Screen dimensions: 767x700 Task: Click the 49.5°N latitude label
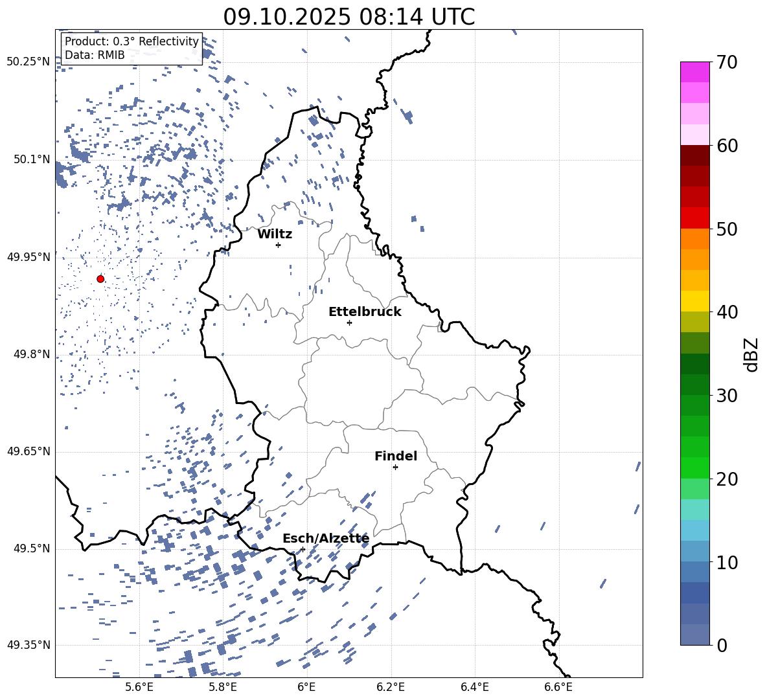(32, 548)
